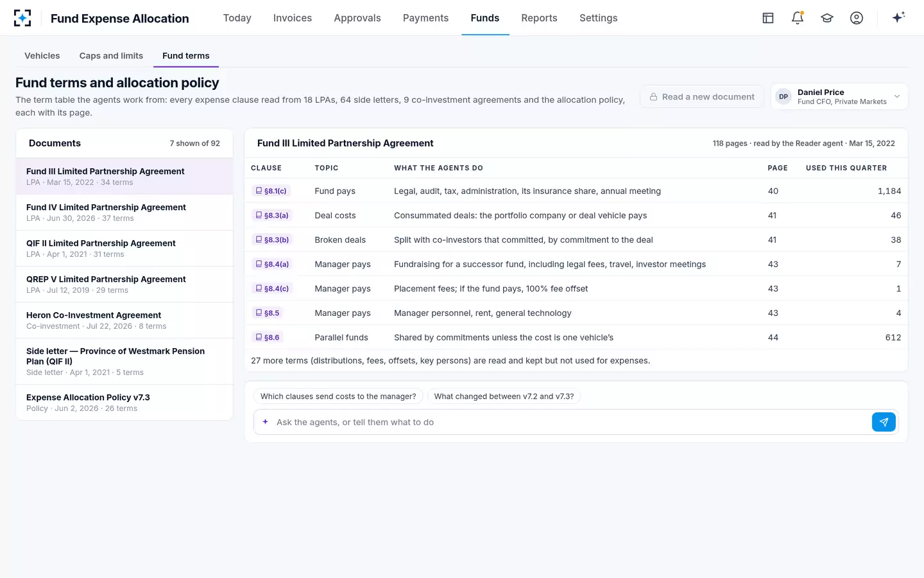Open clause §8.4(c) reference chip
This screenshot has width=924, height=578.
tap(272, 288)
